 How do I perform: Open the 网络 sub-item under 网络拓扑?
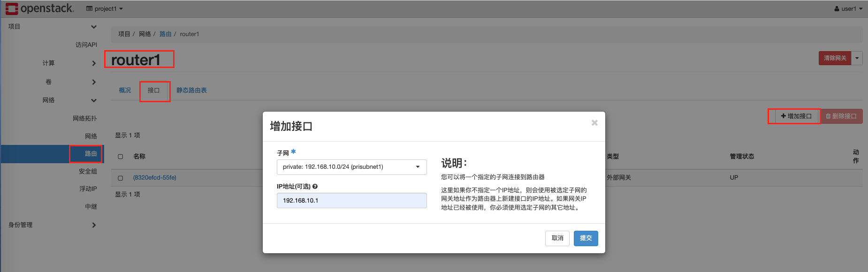(x=91, y=136)
